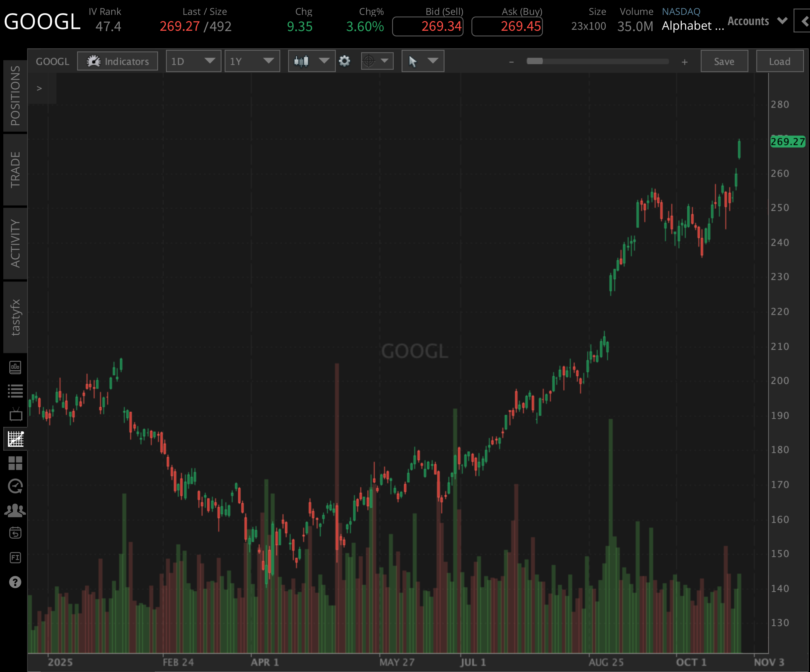This screenshot has width=810, height=672.
Task: Open the 1Y time range dropdown
Action: coord(252,61)
